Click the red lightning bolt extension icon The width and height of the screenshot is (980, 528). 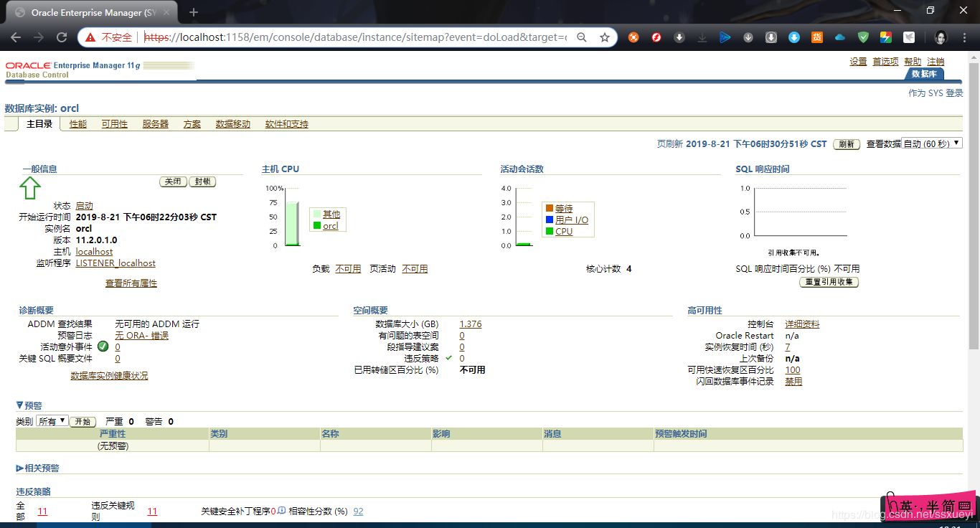point(656,37)
